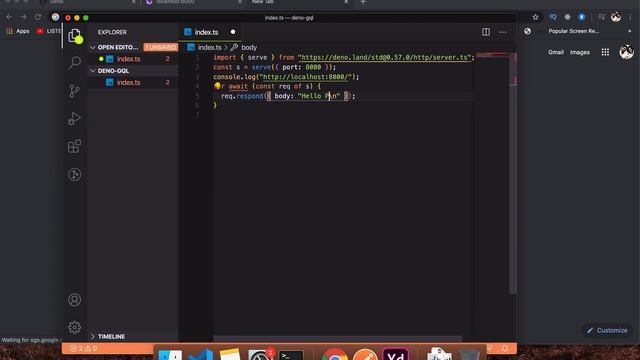Click the lightbulb quick fix on line 4
Viewport: 640px width, 360px height.
tap(217, 86)
